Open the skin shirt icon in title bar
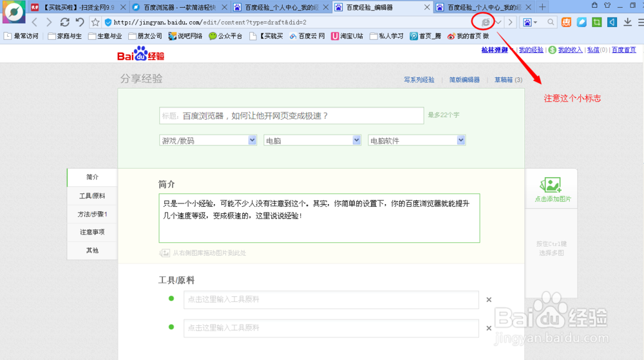This screenshot has height=360, width=644. click(607, 5)
